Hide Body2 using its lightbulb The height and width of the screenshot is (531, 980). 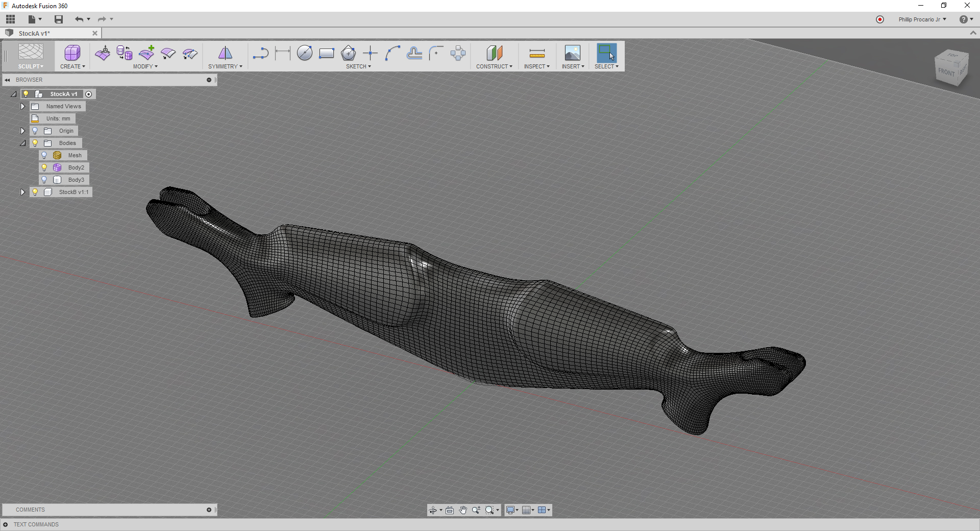point(44,167)
